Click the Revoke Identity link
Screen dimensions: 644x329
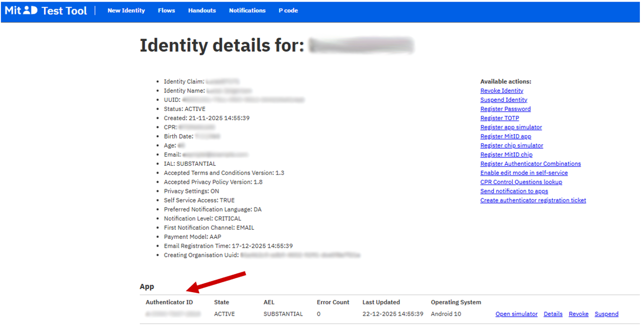[x=501, y=91]
